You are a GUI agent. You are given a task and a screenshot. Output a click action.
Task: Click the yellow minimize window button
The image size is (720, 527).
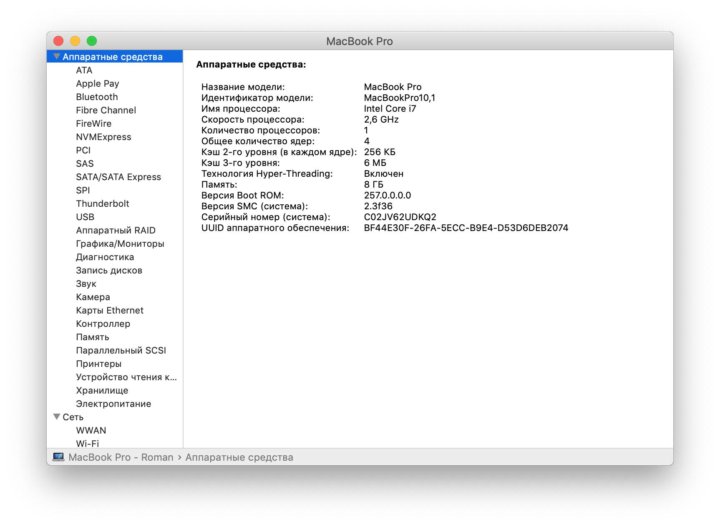click(x=75, y=41)
